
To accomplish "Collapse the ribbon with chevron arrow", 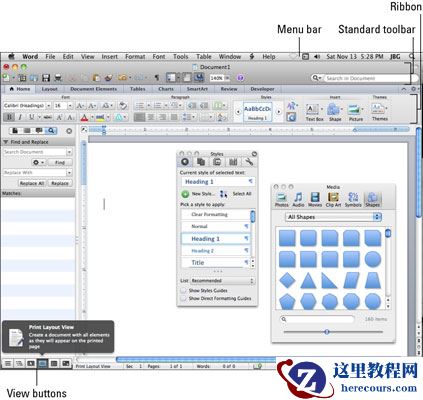I will (x=404, y=89).
